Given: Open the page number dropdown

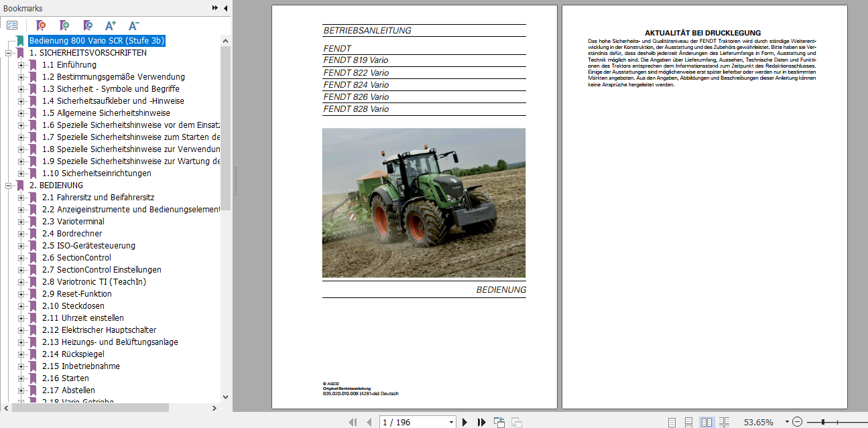Looking at the screenshot, I should point(451,422).
